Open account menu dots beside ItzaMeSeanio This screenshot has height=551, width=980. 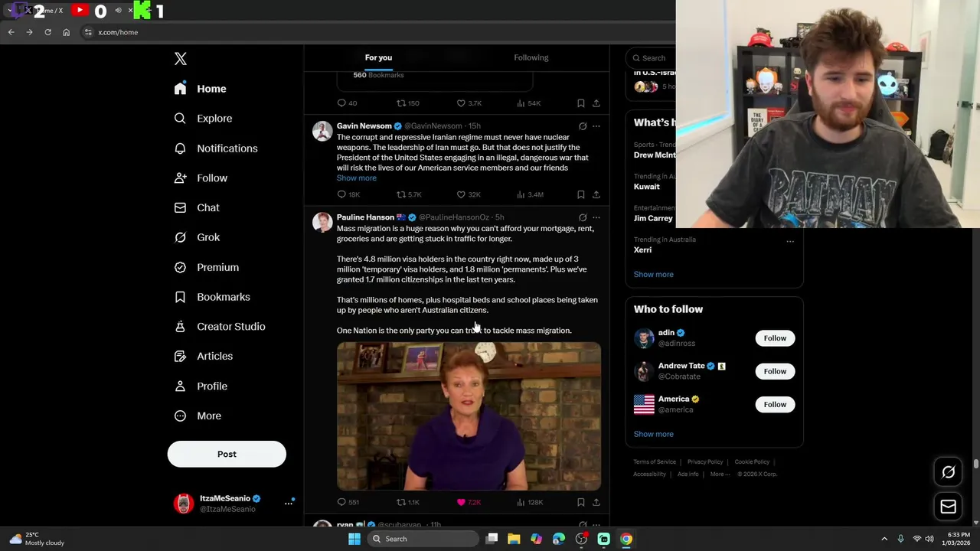click(289, 503)
